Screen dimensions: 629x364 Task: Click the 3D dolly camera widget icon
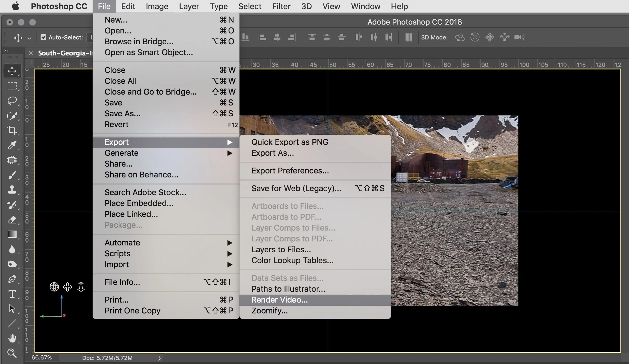click(81, 287)
